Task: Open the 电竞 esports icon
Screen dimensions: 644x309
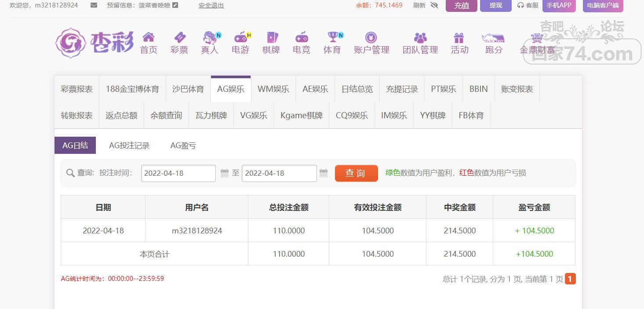Action: pyautogui.click(x=302, y=37)
